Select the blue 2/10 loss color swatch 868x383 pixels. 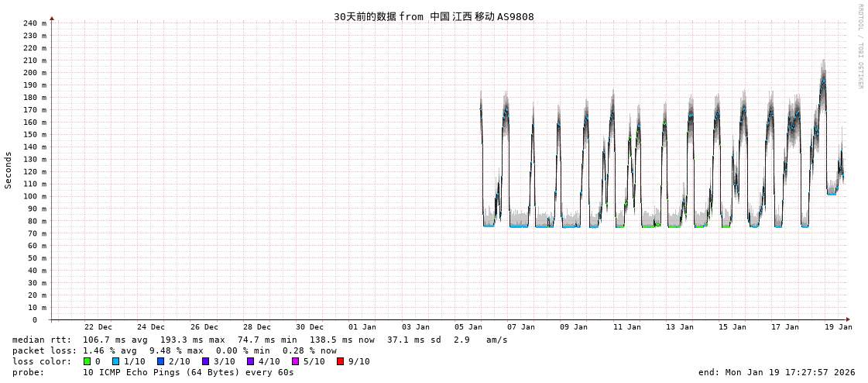tap(160, 361)
